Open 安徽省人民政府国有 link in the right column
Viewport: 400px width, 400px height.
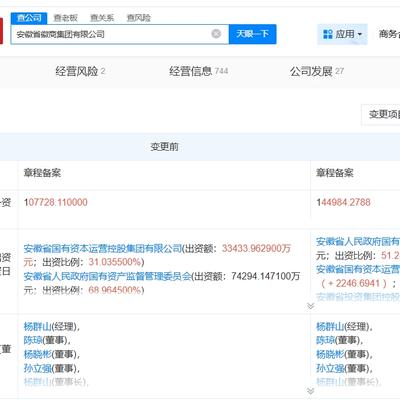(x=358, y=241)
